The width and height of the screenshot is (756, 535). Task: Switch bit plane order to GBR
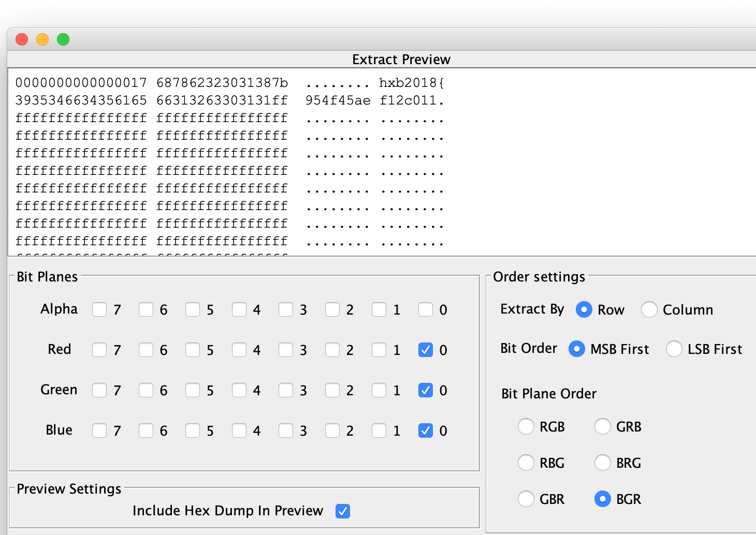tap(526, 499)
